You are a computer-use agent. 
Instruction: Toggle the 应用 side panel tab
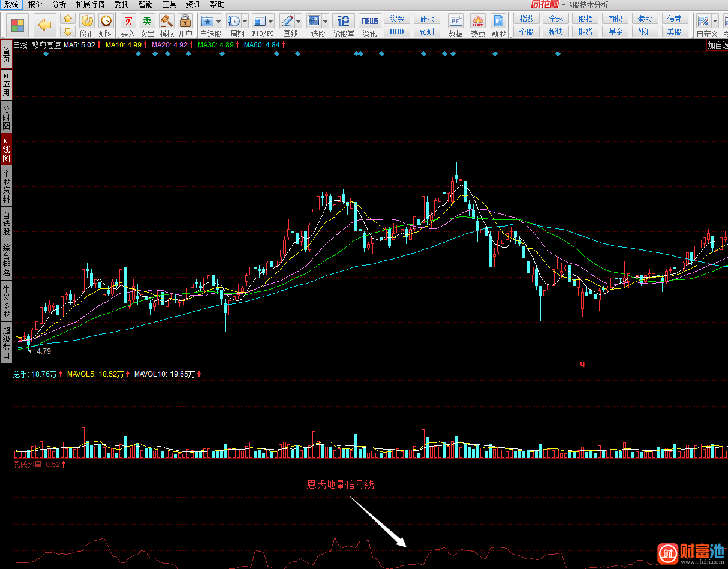pos(6,84)
